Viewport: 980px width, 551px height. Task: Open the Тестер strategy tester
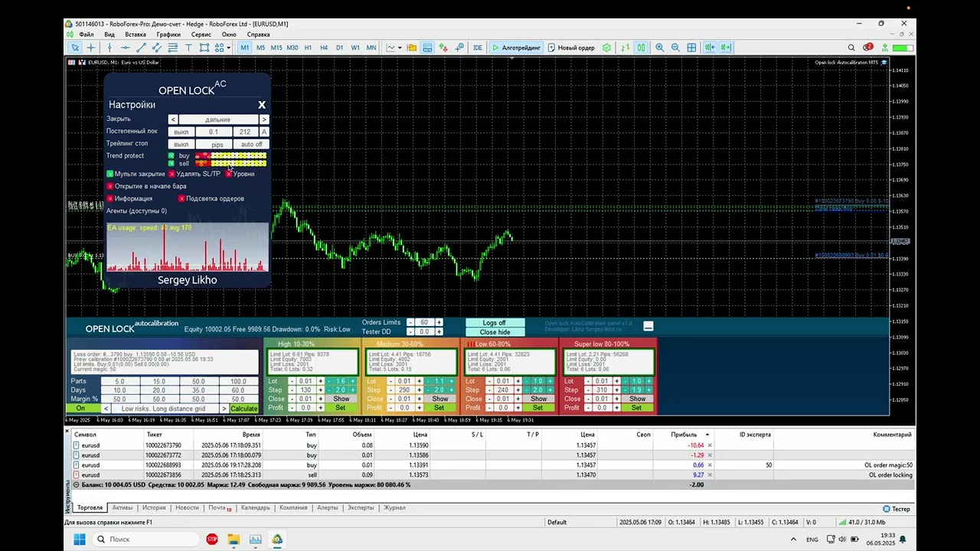point(897,509)
